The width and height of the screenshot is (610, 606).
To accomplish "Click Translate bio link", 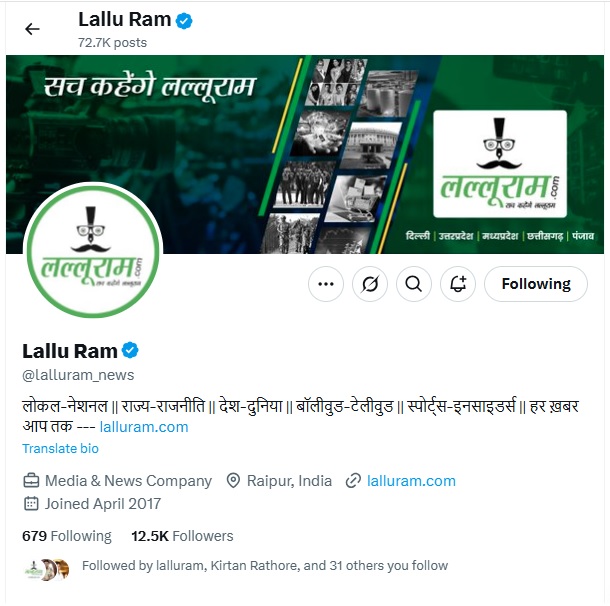I will (60, 448).
